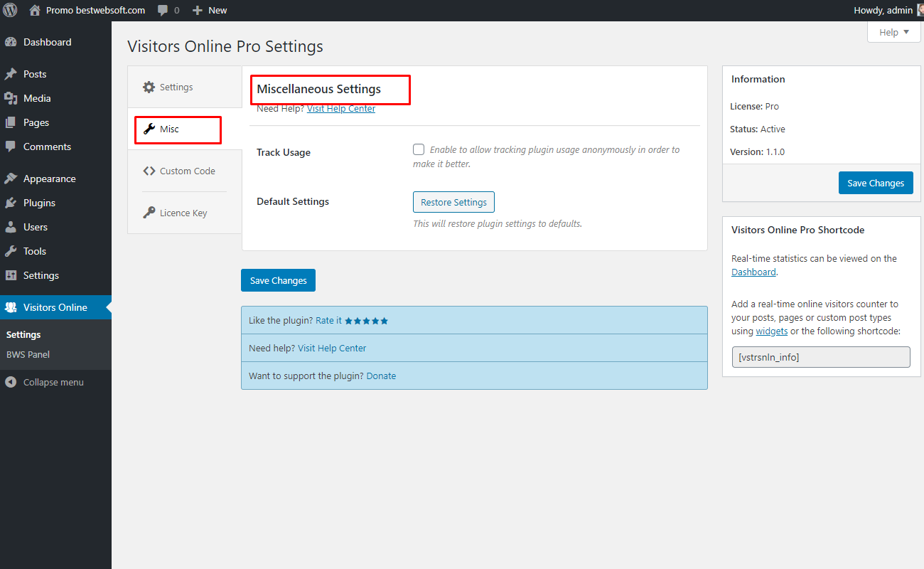Click the WordPress logo icon
The width and height of the screenshot is (924, 569).
pos(10,10)
